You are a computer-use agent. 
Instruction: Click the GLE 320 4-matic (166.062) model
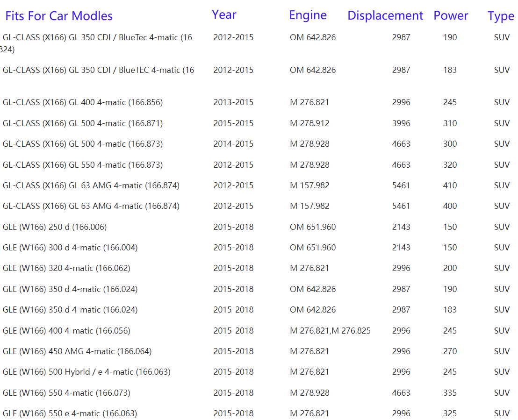66,268
